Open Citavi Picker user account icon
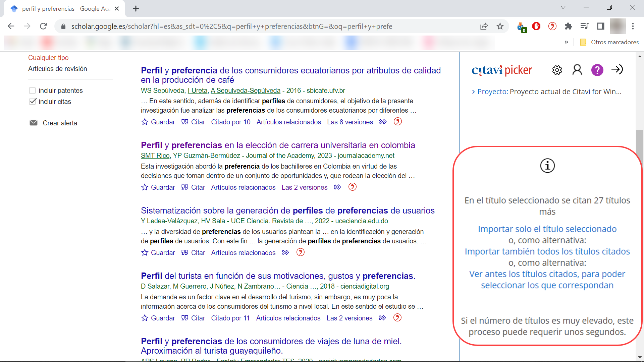The image size is (644, 362). [577, 70]
